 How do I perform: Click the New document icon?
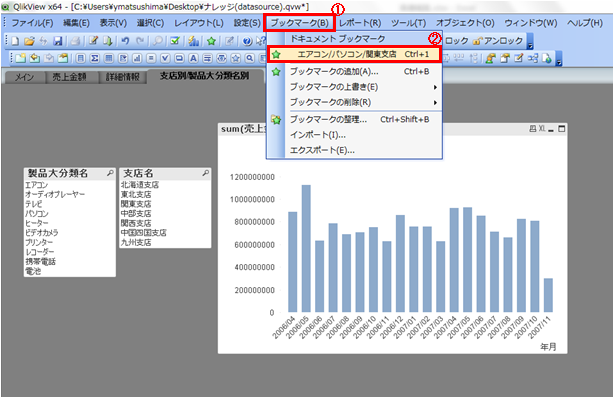15,41
